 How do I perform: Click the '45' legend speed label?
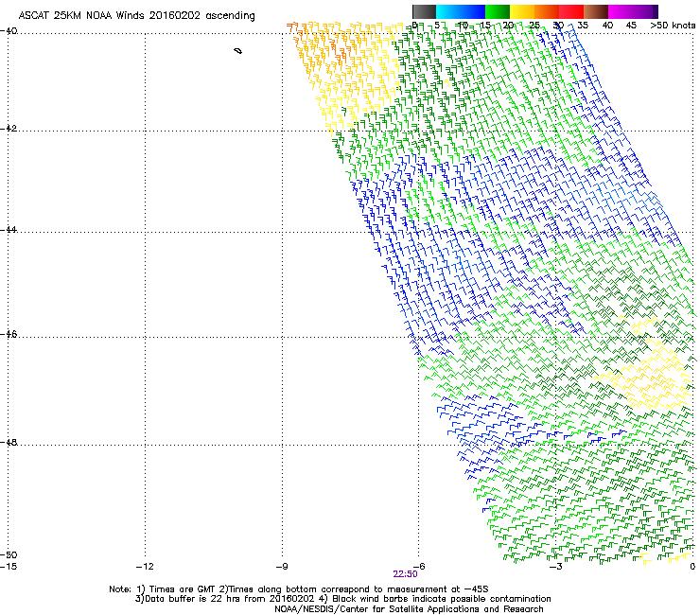[631, 26]
